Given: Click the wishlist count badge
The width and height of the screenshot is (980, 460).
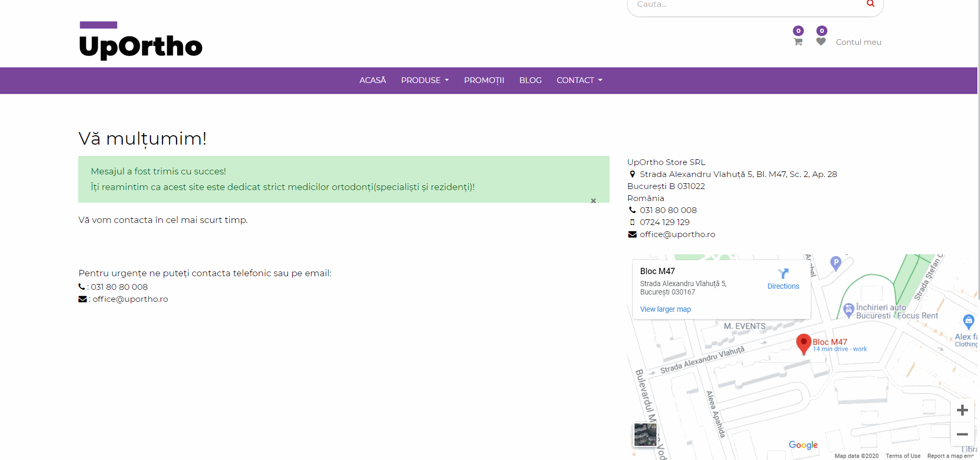Looking at the screenshot, I should point(822,31).
